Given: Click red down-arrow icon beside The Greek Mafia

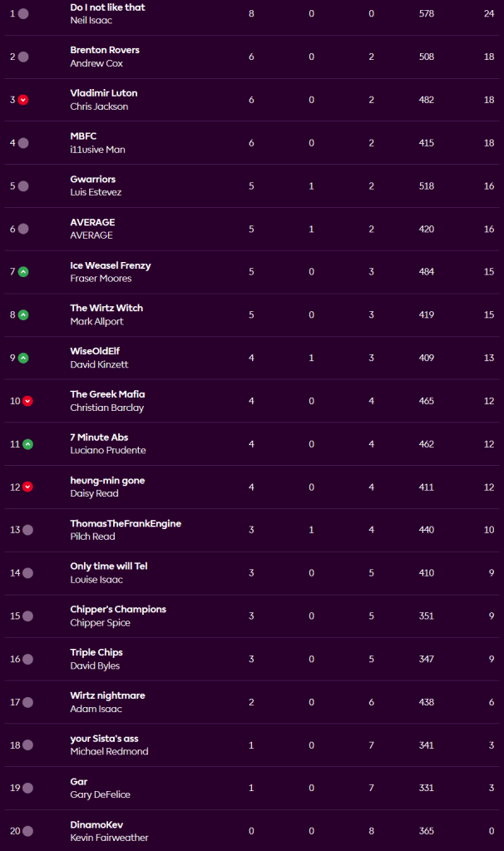Looking at the screenshot, I should pos(27,401).
